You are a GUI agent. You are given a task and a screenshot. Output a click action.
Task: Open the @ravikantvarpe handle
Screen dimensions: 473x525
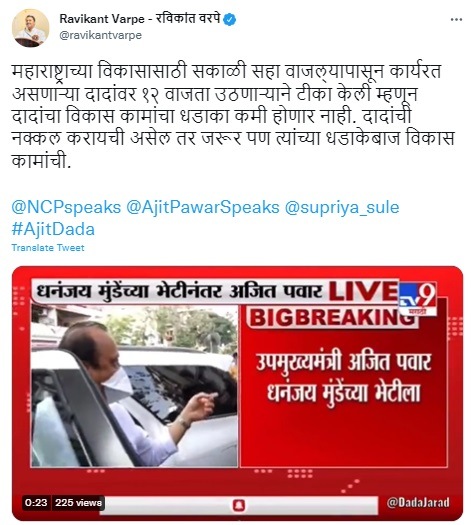coord(100,35)
